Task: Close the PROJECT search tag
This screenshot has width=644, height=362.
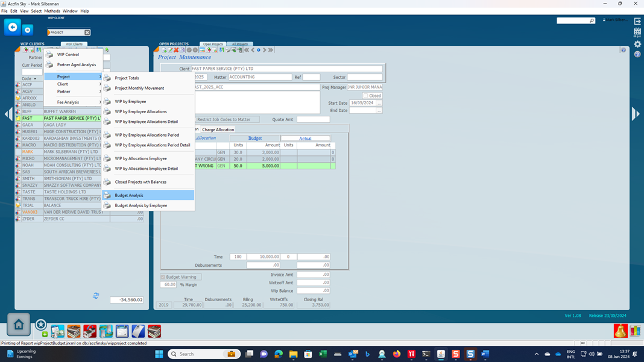Action: pyautogui.click(x=87, y=33)
